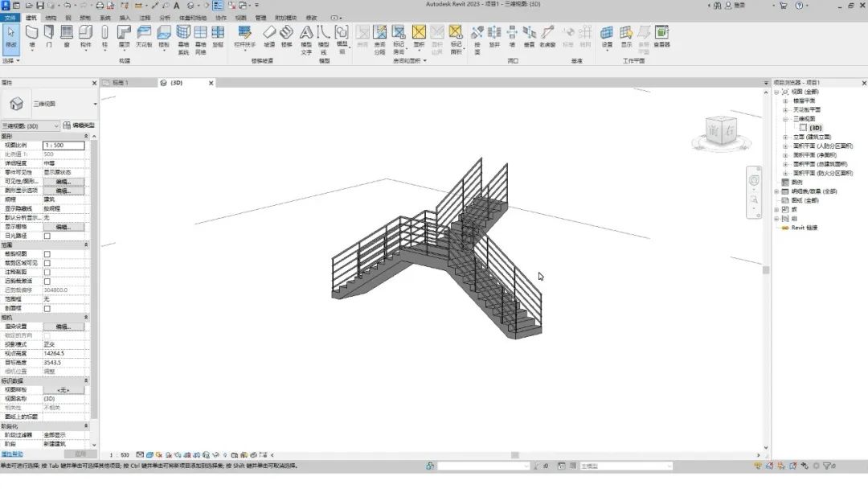Click the view's horizontal scrollbar thumb
This screenshot has height=489, width=868.
click(514, 455)
